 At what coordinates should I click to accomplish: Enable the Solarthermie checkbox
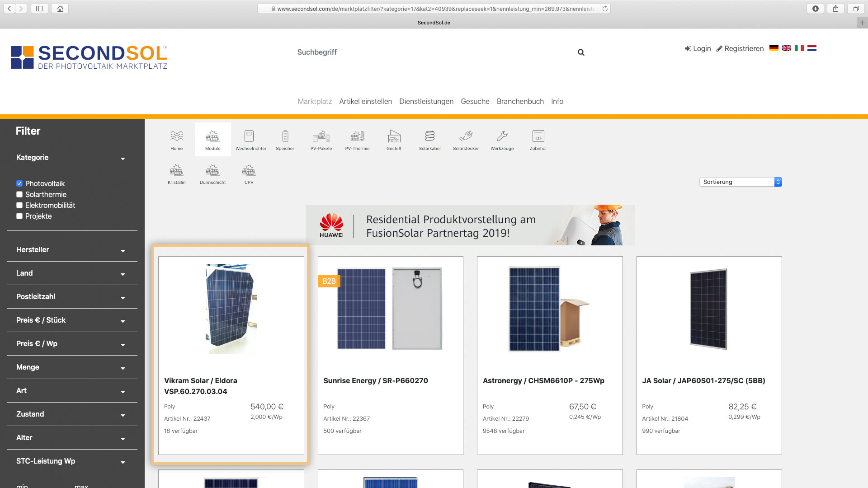pyautogui.click(x=19, y=194)
